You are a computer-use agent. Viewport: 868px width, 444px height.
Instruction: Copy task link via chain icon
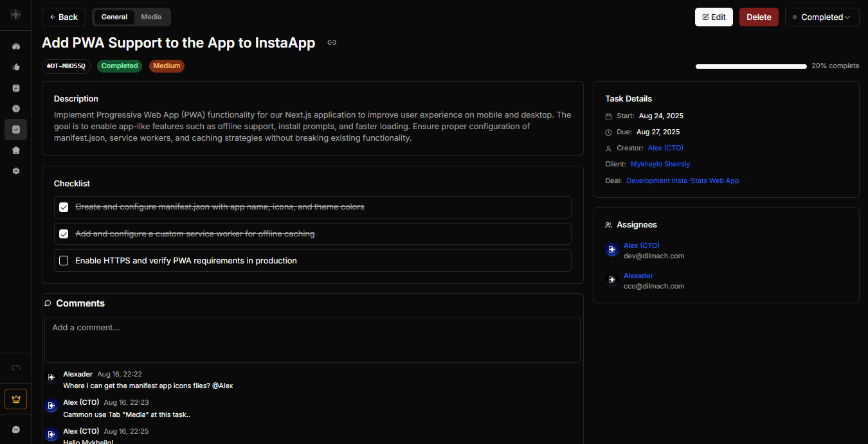coord(332,43)
